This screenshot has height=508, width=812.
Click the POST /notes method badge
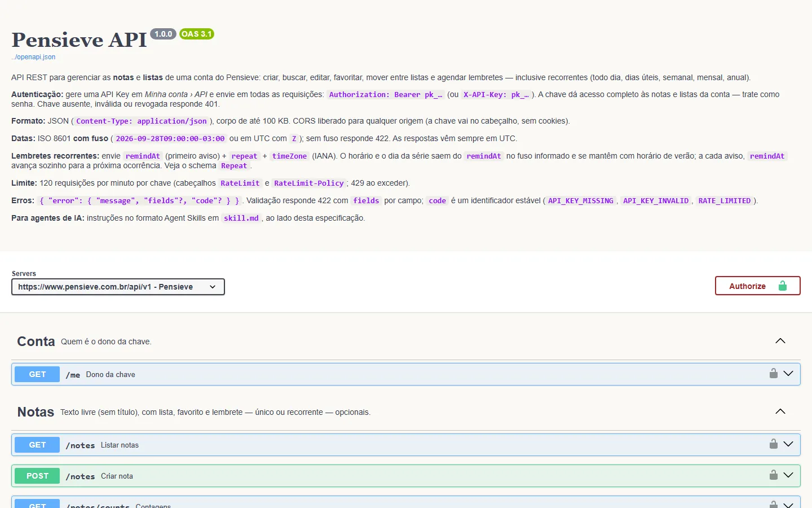point(37,476)
